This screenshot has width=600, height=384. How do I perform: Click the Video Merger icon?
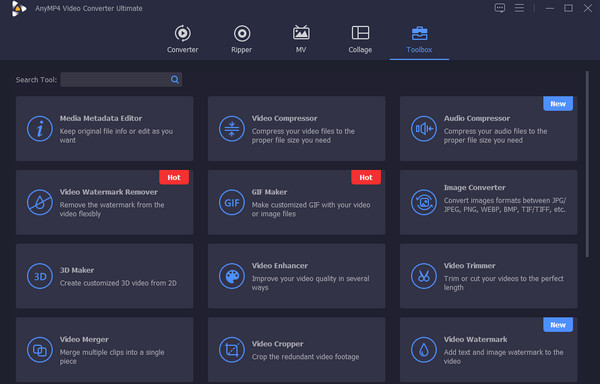click(40, 350)
